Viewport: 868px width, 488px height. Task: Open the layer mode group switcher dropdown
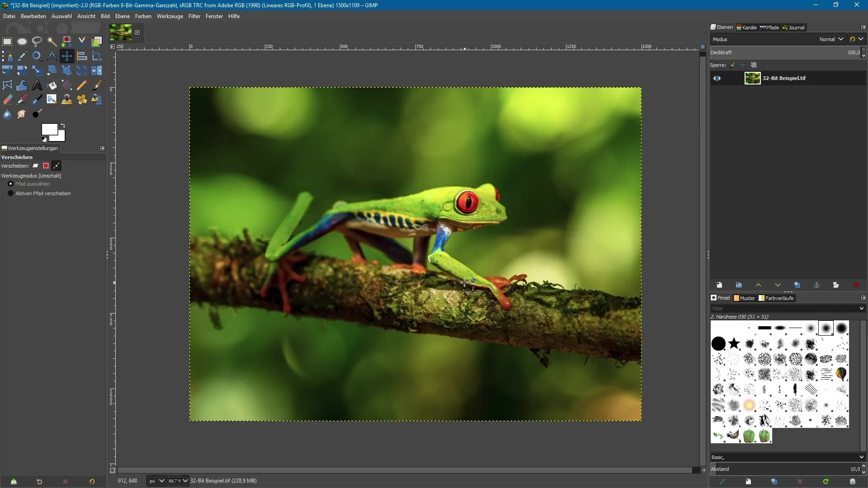pyautogui.click(x=856, y=39)
